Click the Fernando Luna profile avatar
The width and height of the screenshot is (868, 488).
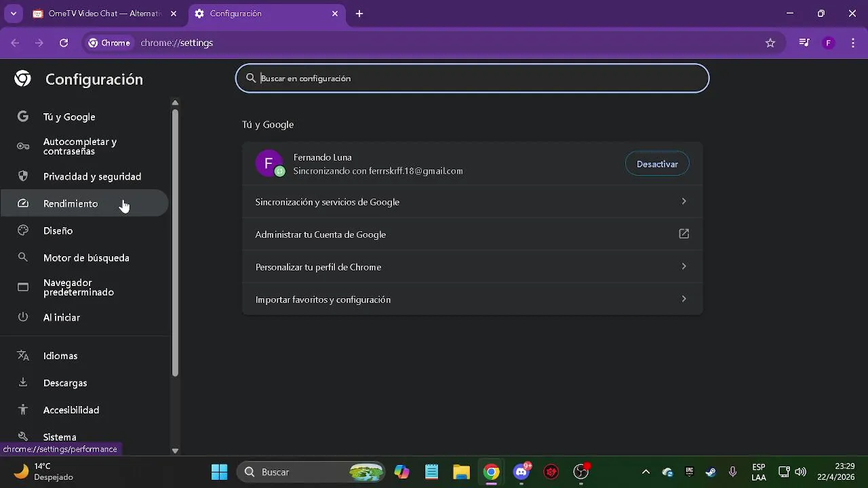coord(269,163)
